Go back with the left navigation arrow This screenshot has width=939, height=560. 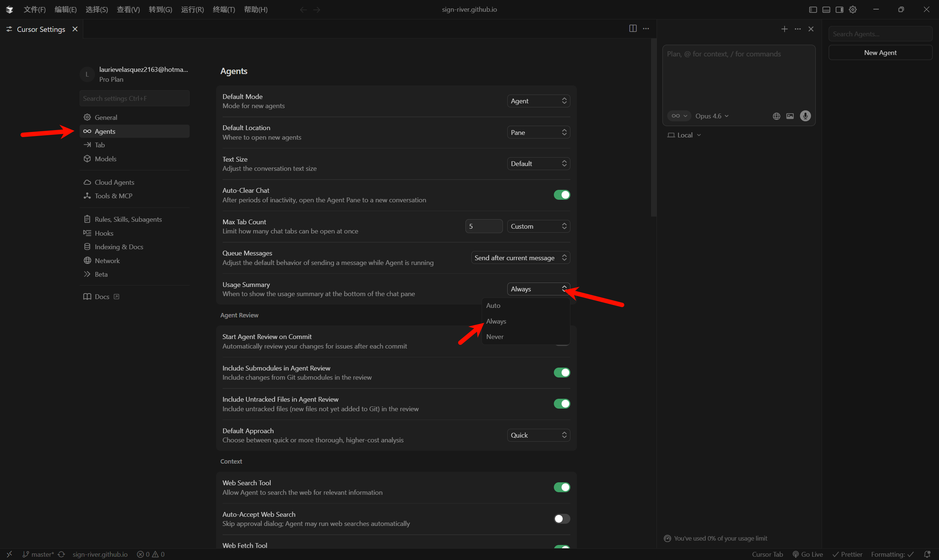303,10
